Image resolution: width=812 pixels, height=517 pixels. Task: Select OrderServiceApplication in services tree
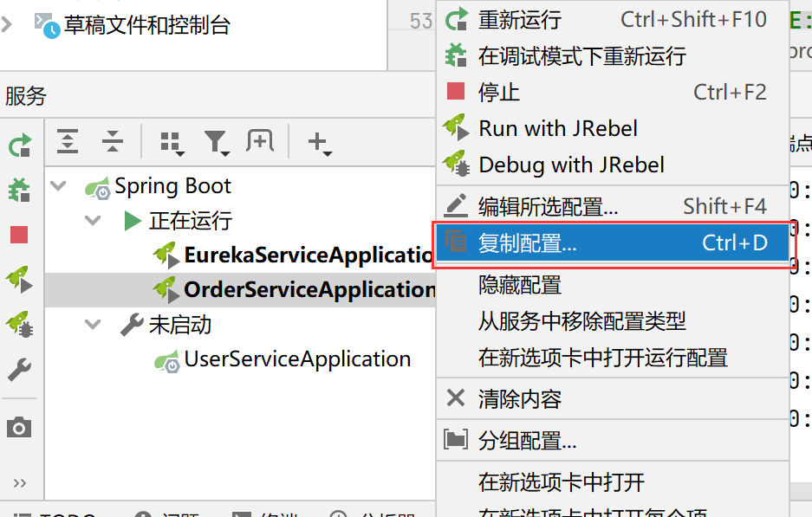coord(309,290)
